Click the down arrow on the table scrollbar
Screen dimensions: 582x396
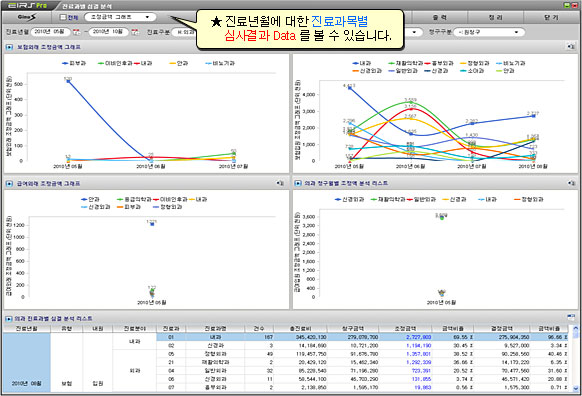(575, 388)
